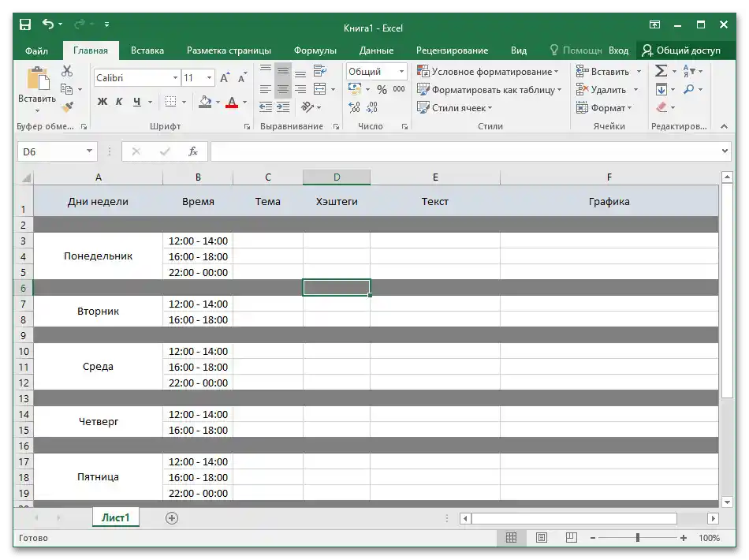Increase font size
This screenshot has height=560, width=749.
(225, 78)
